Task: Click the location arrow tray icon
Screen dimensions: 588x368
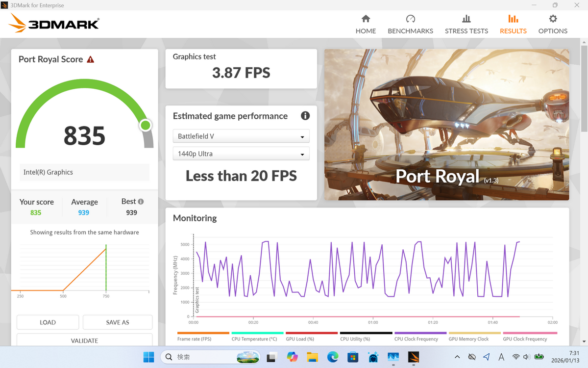Action: click(486, 357)
